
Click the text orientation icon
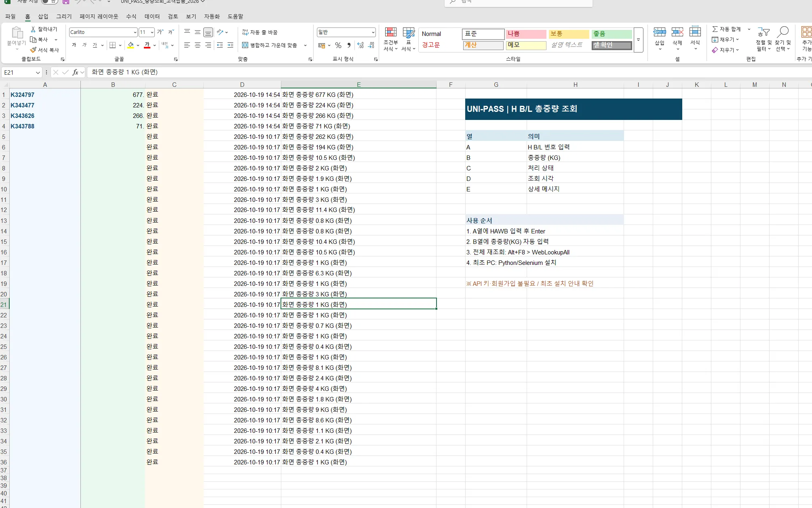click(x=220, y=32)
